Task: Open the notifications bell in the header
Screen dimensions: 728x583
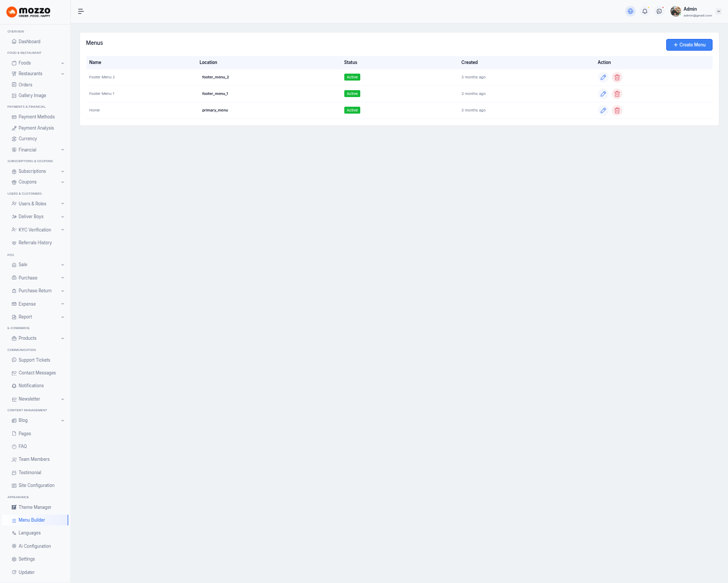Action: tap(645, 11)
